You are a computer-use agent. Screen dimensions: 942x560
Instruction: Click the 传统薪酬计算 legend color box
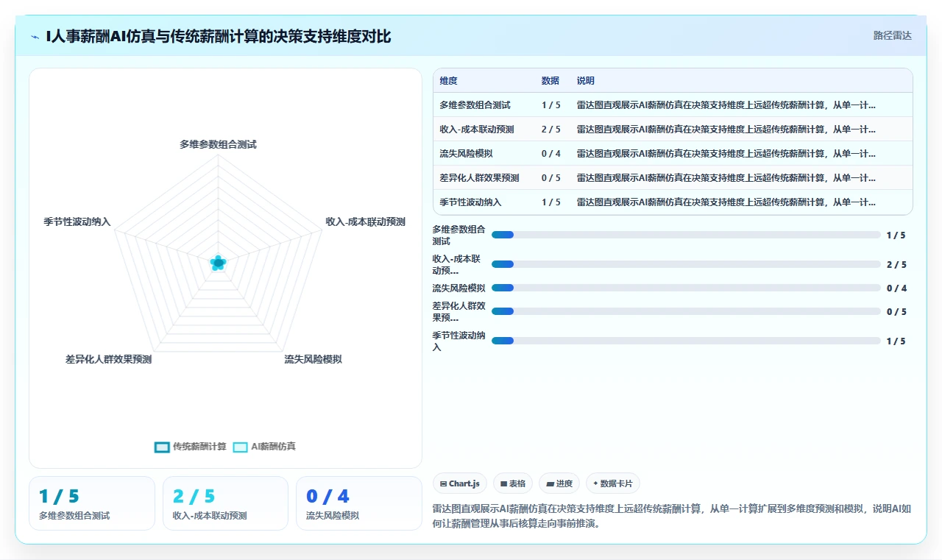coord(162,447)
